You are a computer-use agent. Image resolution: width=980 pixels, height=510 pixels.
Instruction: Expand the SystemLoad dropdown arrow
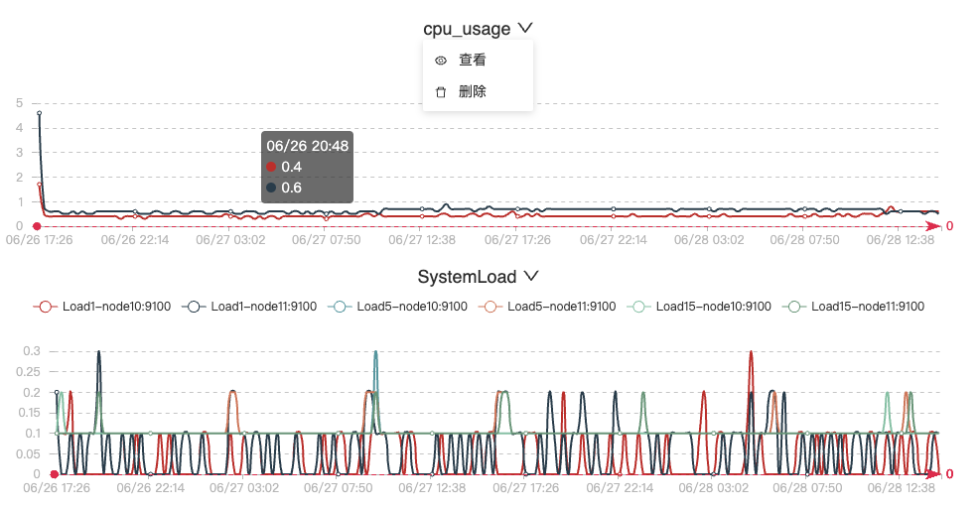[531, 277]
